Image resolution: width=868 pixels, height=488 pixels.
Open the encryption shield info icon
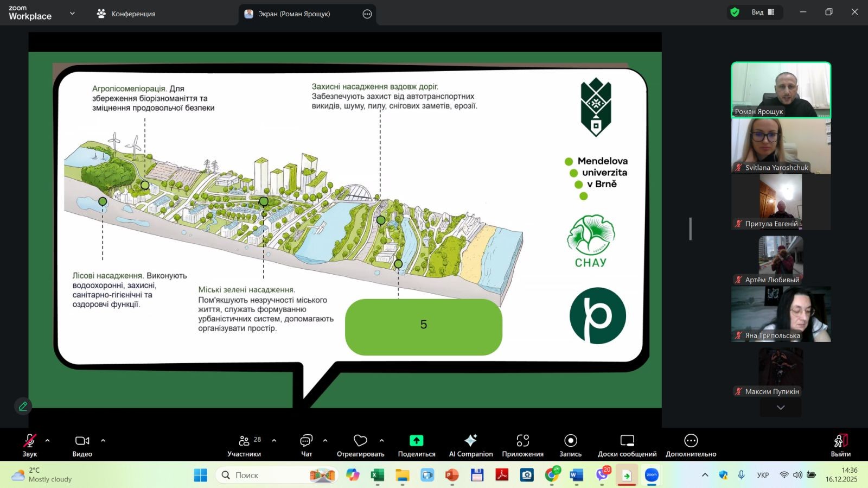pyautogui.click(x=735, y=12)
